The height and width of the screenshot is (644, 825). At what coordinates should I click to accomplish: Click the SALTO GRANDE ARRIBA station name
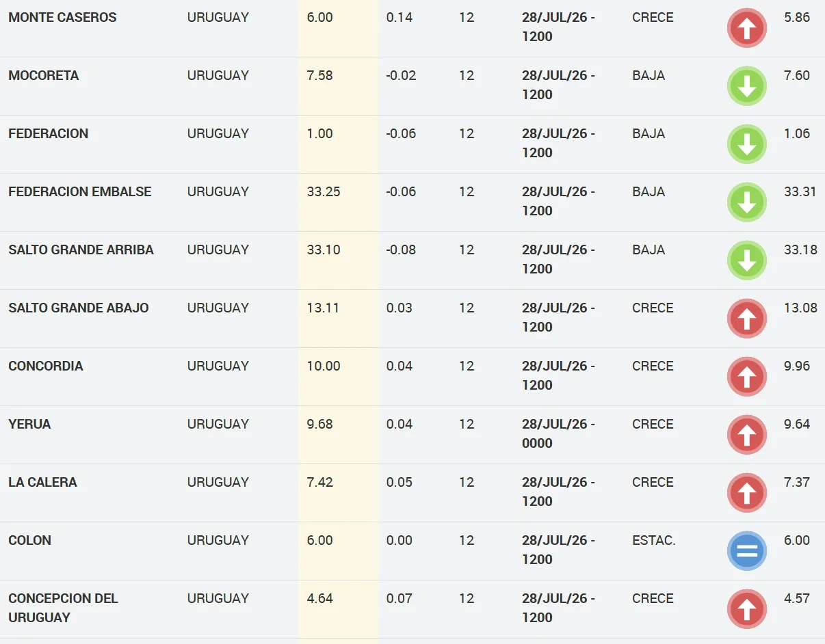81,250
